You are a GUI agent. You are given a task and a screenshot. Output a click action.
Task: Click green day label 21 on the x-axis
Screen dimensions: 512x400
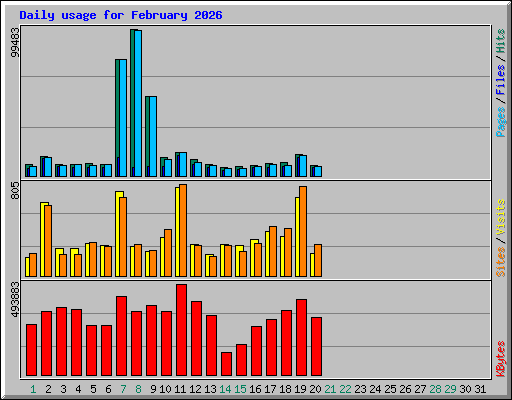[330, 389]
